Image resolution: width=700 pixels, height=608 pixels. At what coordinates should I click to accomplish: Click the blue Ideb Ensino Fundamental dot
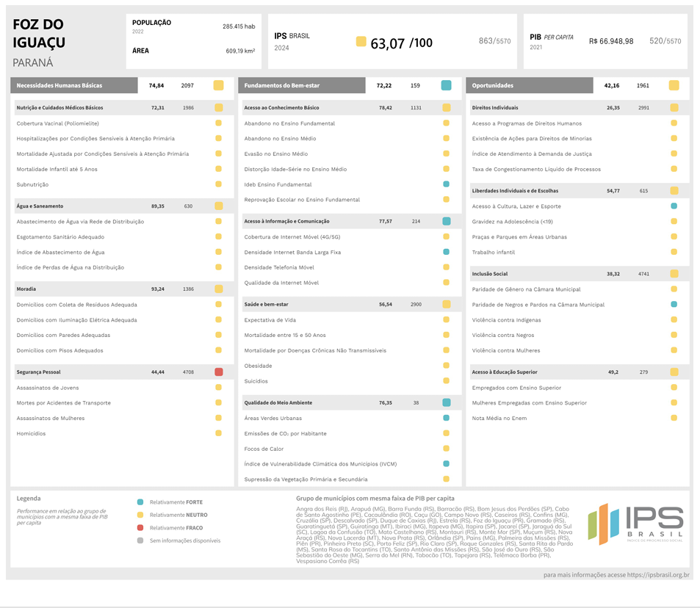447,184
